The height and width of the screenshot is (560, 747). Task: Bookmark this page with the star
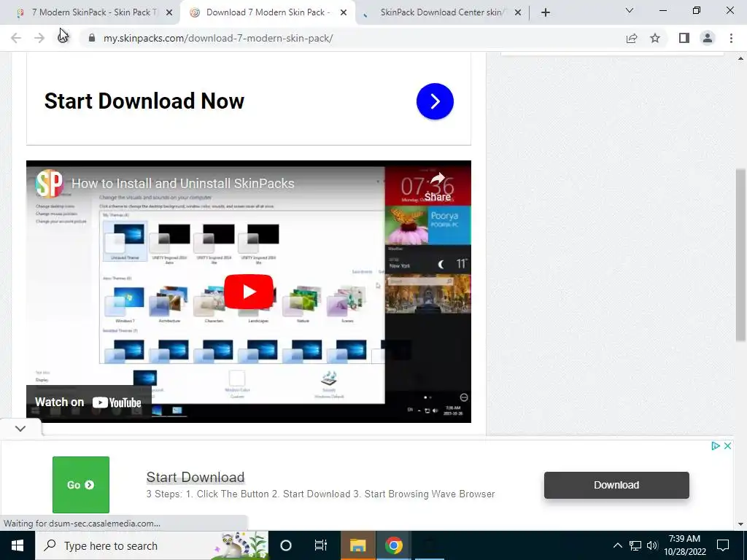point(655,38)
